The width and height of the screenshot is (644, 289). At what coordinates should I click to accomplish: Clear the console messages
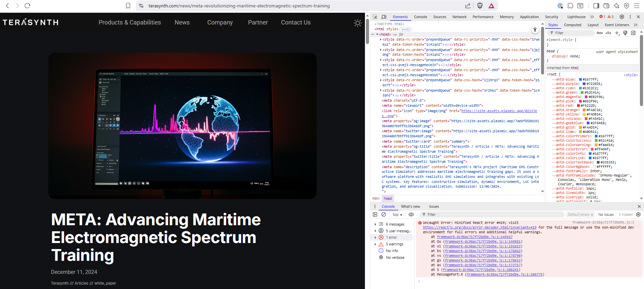tap(384, 214)
